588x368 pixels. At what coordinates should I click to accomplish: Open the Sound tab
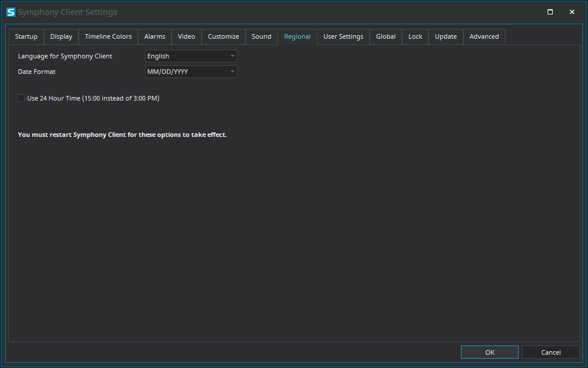[262, 37]
